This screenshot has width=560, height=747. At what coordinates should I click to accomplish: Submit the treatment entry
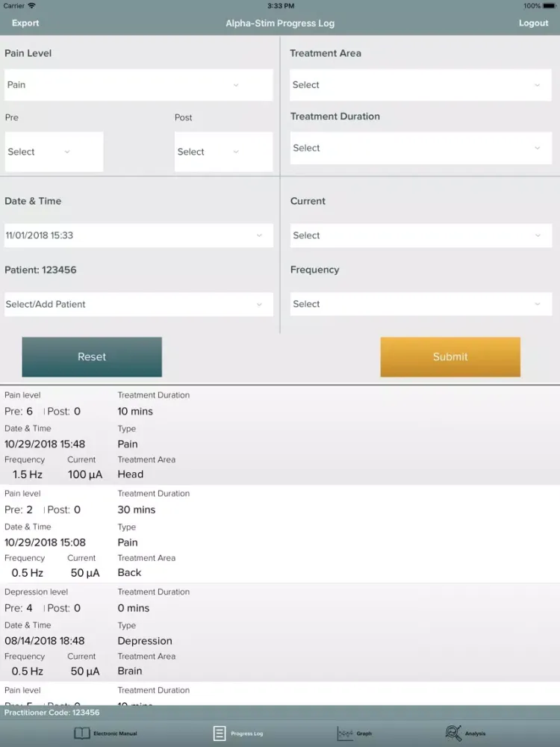tap(450, 357)
